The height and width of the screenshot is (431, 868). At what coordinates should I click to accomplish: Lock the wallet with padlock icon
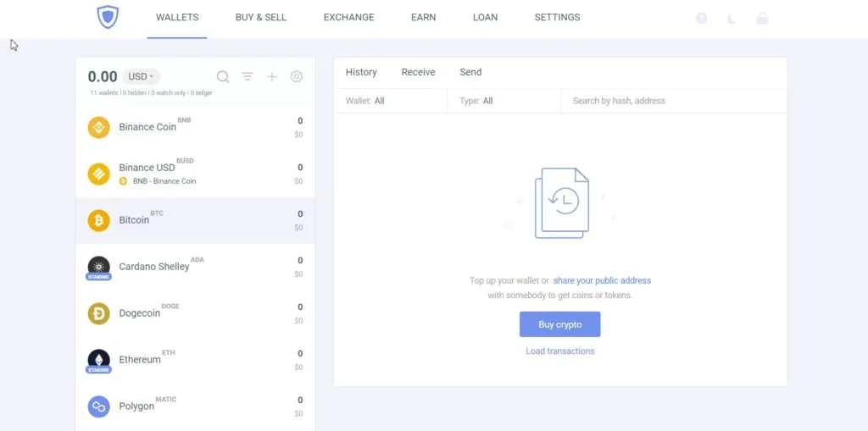coord(762,19)
